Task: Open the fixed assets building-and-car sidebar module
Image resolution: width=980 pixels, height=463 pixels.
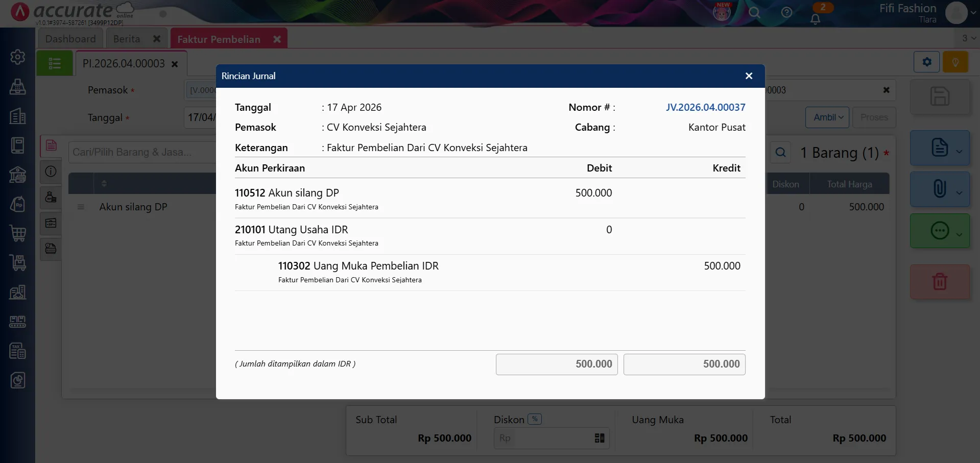Action: pos(18,292)
